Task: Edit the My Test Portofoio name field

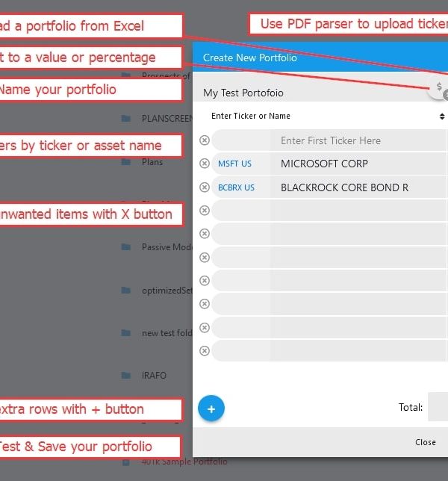Action: point(299,93)
